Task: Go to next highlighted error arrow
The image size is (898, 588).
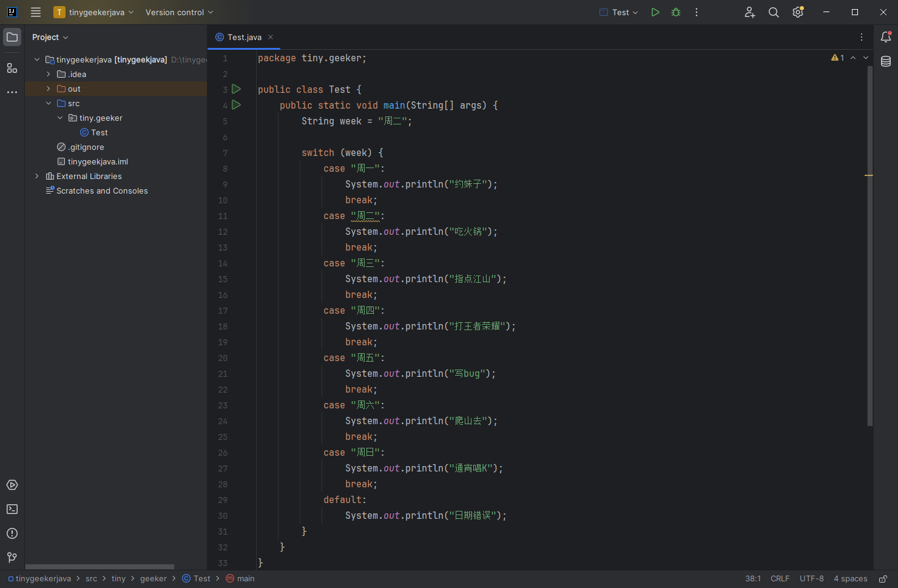Action: point(866,58)
